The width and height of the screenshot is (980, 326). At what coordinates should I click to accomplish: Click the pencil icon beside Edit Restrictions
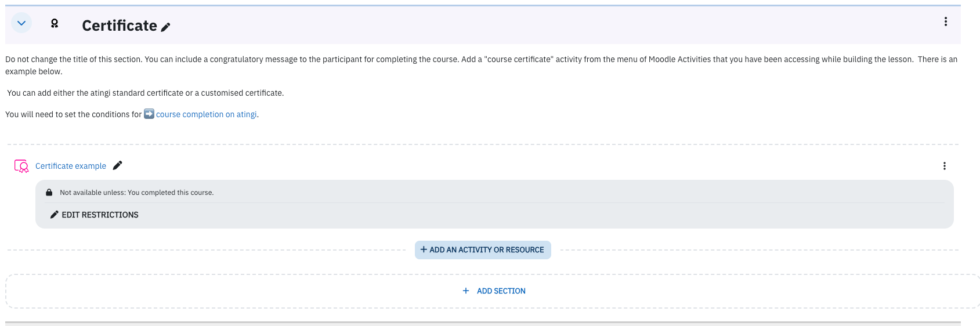[55, 215]
